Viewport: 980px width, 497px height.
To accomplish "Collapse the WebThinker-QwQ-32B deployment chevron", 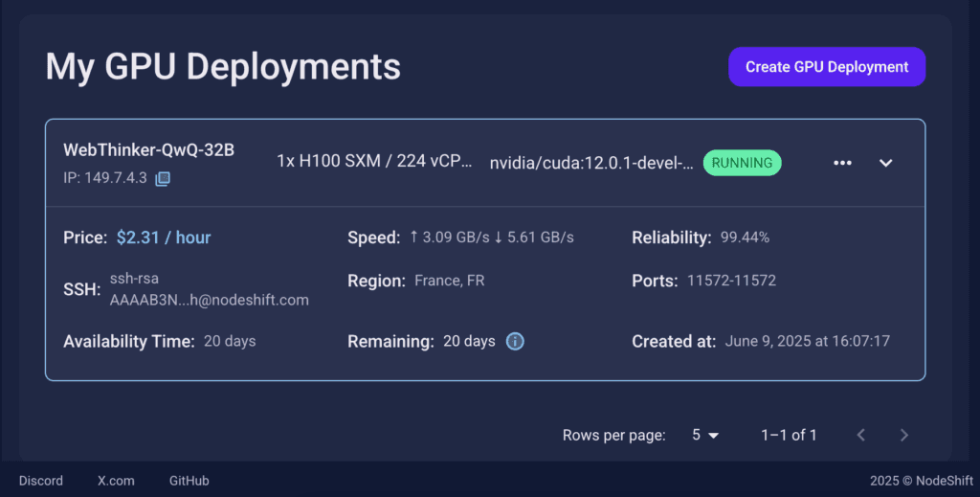I will (885, 163).
